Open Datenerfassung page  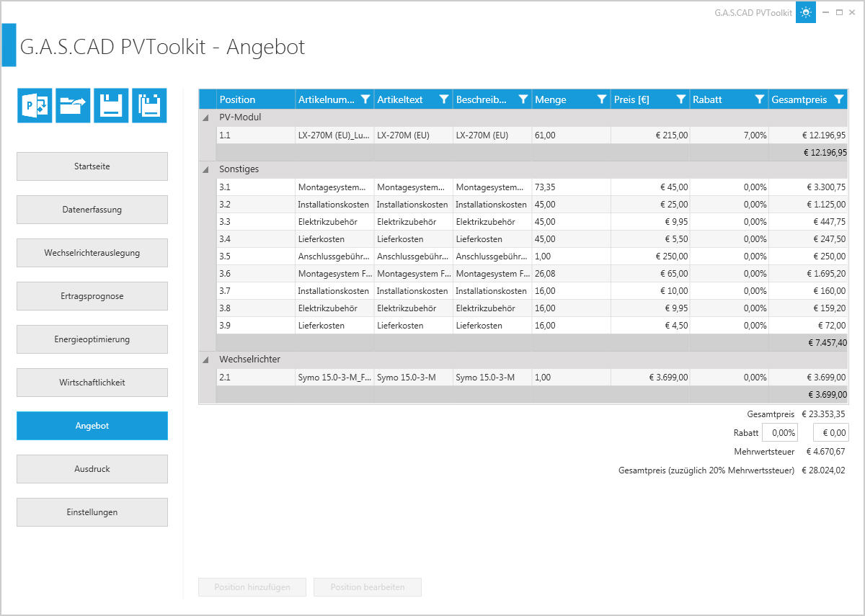(92, 210)
